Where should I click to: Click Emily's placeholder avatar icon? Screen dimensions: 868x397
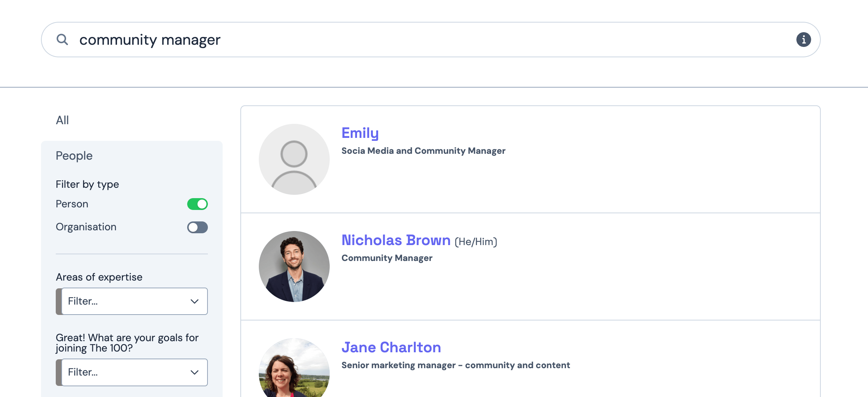(x=294, y=159)
